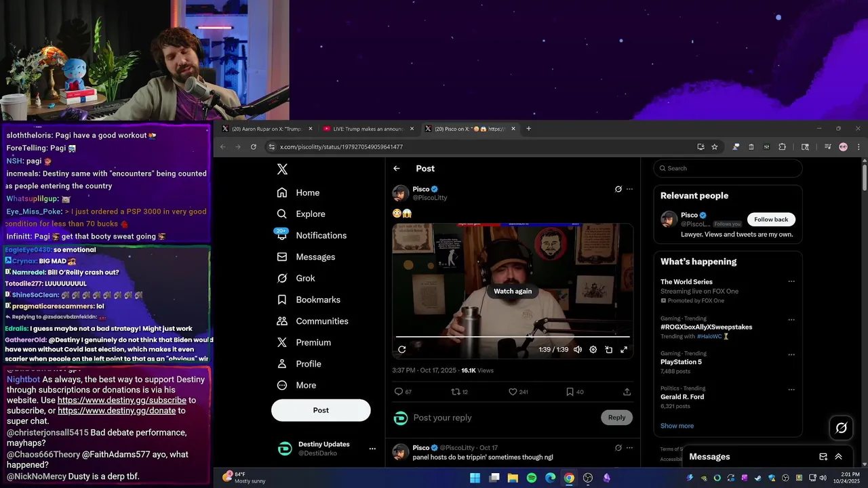Open the Windows Start button

pos(475,478)
